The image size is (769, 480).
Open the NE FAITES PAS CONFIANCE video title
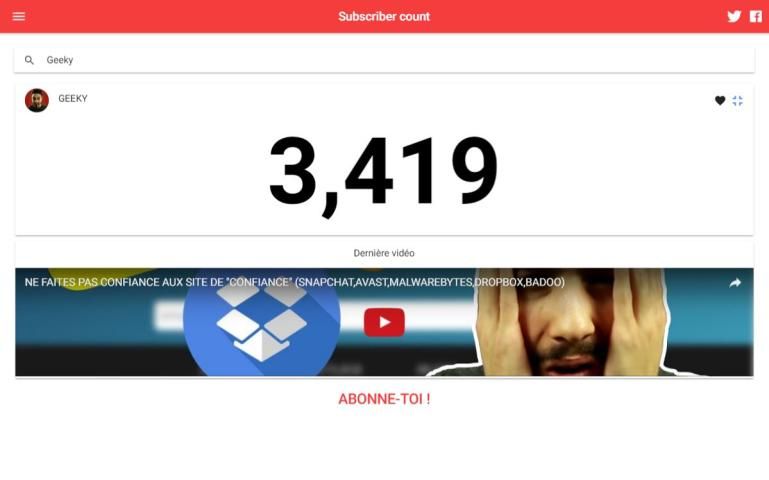click(295, 282)
